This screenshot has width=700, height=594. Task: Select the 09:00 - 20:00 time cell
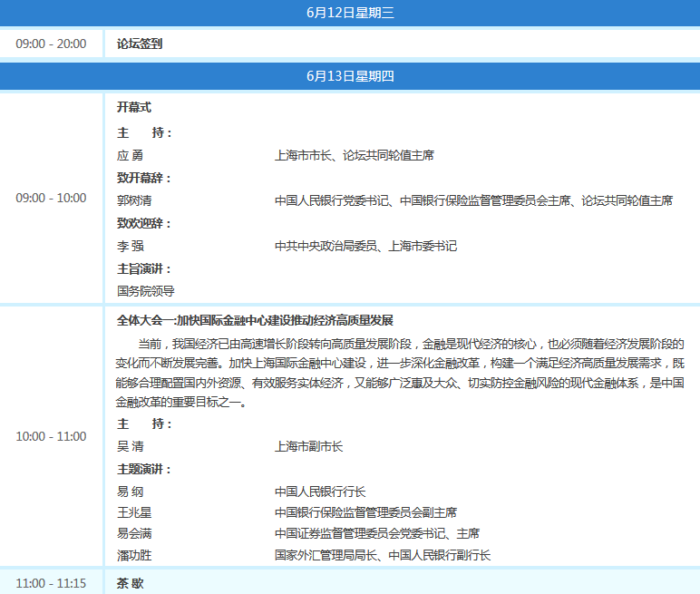tap(51, 44)
